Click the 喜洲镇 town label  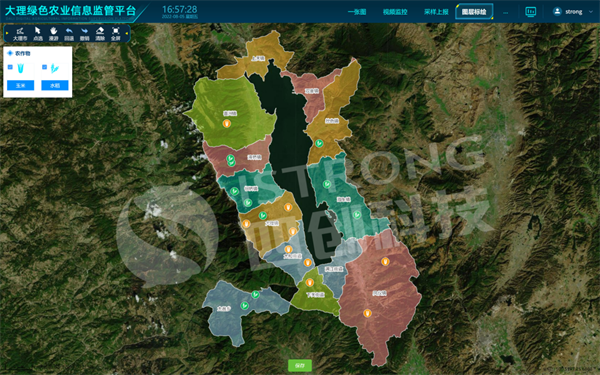click(230, 113)
